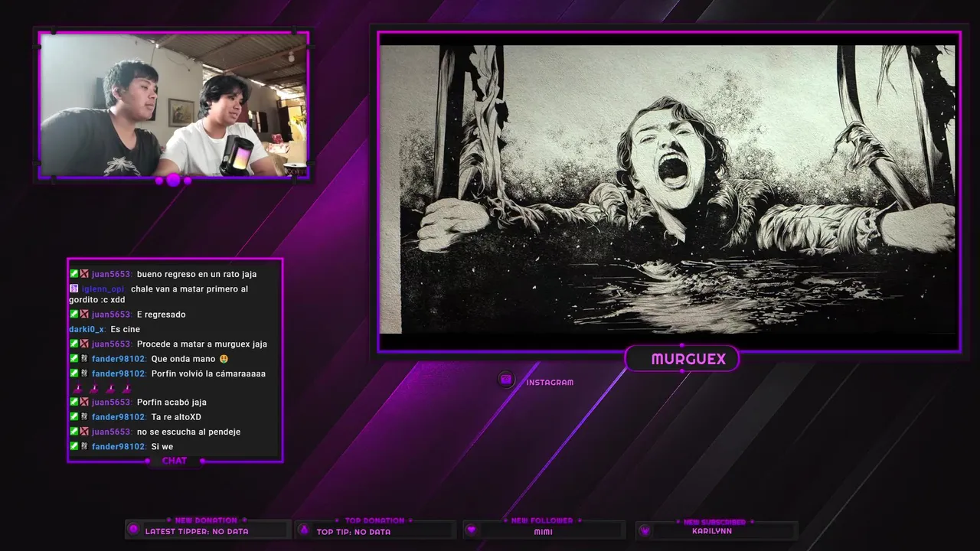
Task: Click the "NEW FOLLOWER" header label
Action: tap(543, 520)
